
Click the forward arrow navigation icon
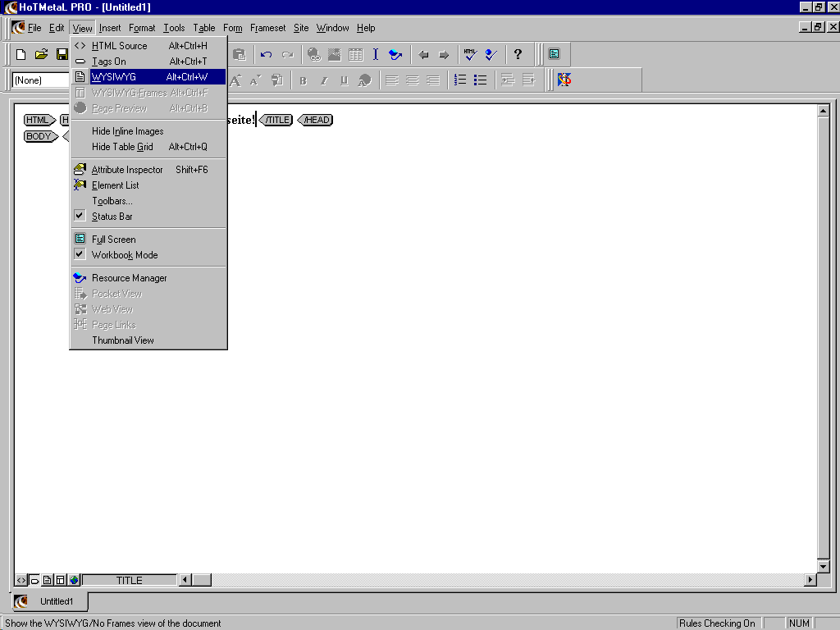pos(444,54)
